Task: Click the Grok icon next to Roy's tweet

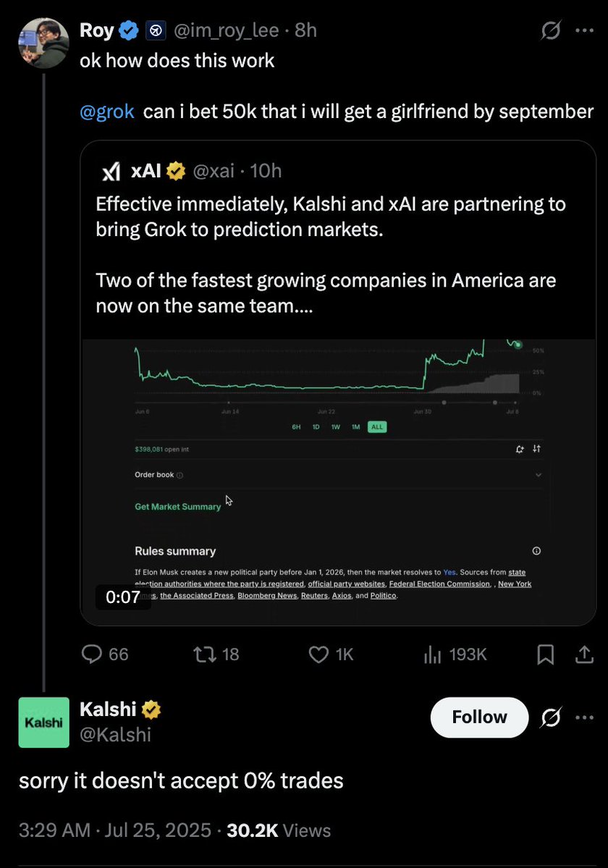Action: (x=551, y=30)
